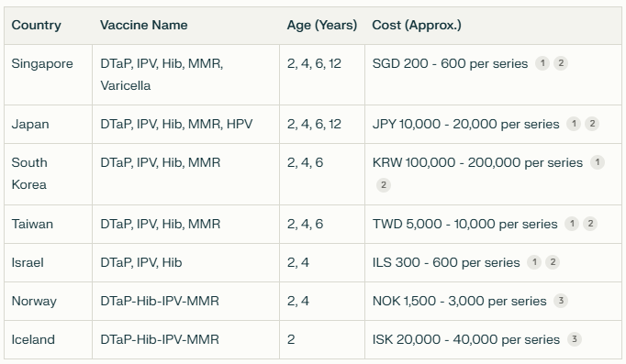Click the Cost (Approx.) column header

tap(417, 25)
